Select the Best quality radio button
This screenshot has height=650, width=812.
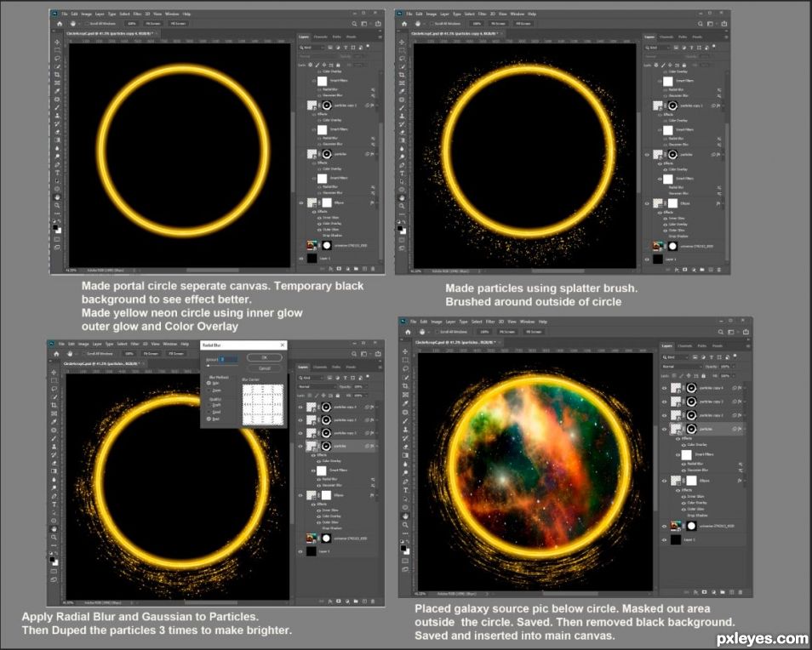click(209, 419)
